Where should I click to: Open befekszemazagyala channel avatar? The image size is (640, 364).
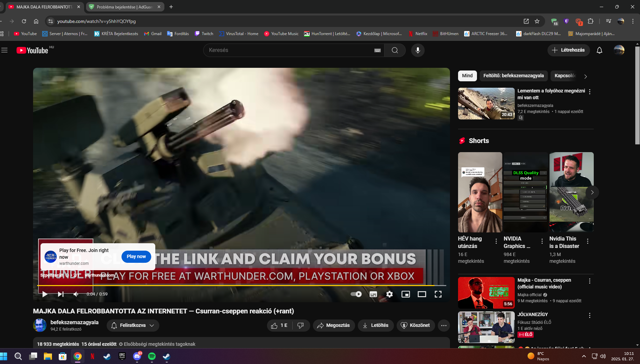pos(40,325)
